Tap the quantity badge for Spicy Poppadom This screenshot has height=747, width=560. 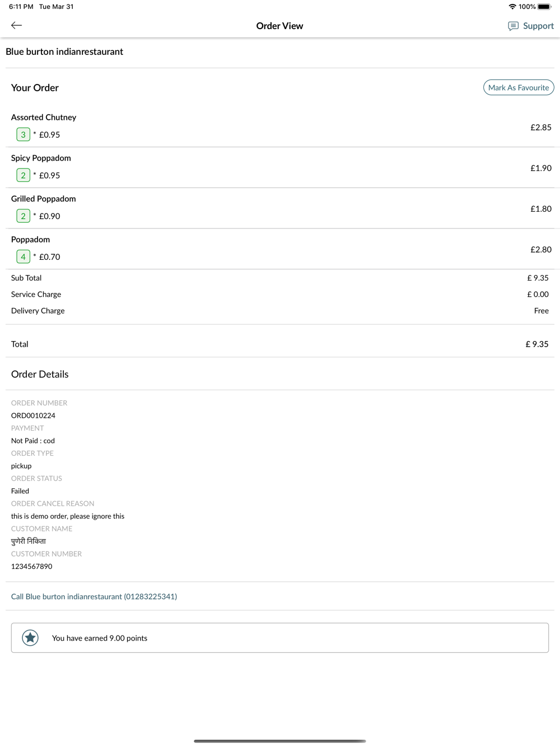click(x=23, y=175)
